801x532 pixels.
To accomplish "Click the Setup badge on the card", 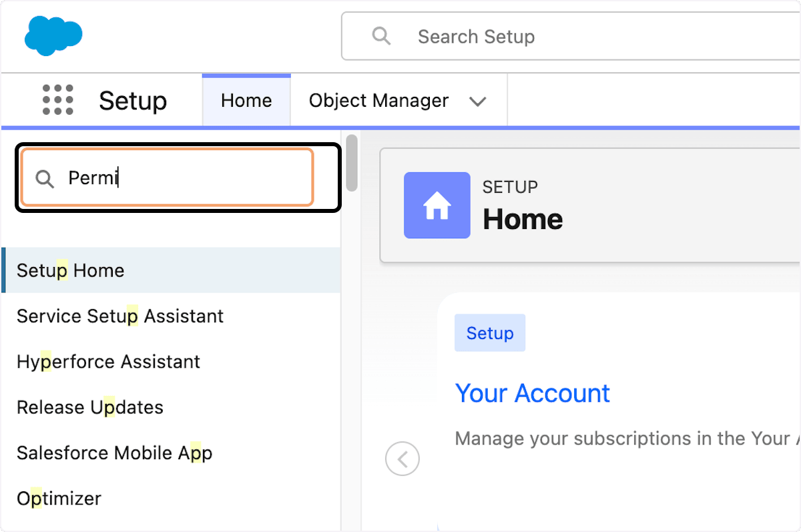I will click(490, 333).
